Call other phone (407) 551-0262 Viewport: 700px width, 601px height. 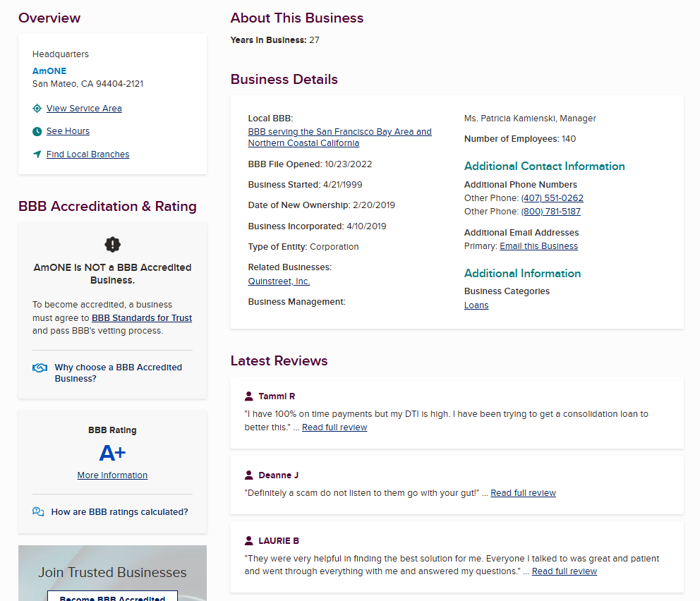(x=553, y=198)
